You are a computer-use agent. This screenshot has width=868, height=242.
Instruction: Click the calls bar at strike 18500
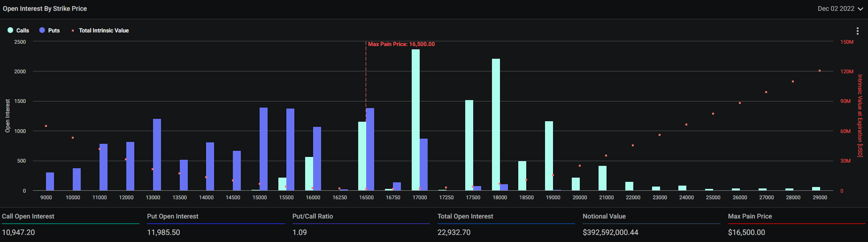click(x=522, y=176)
